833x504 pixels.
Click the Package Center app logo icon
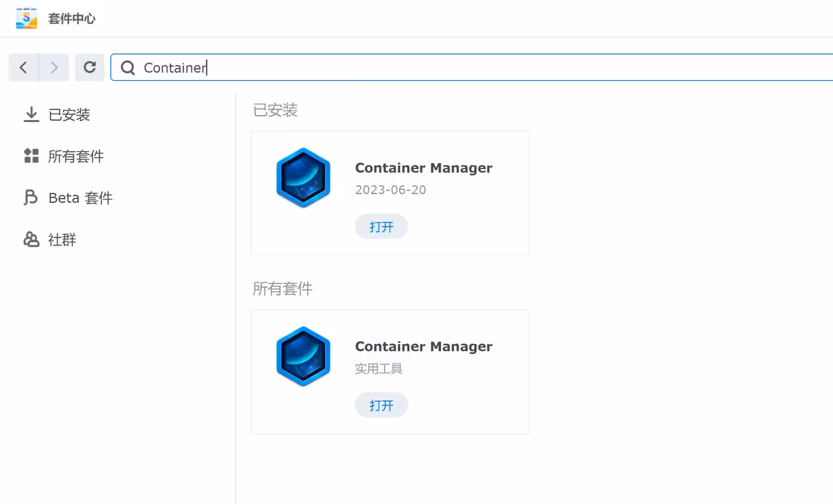(x=27, y=18)
